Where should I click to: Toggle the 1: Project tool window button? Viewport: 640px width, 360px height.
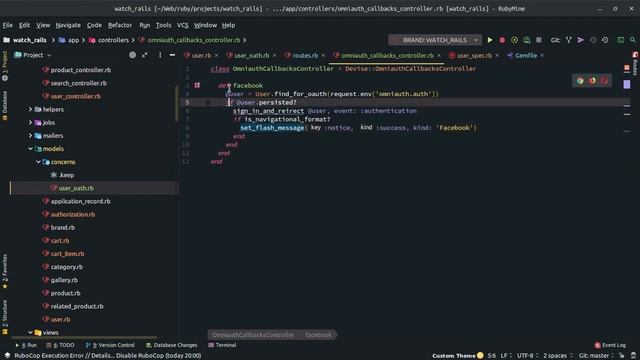click(5, 66)
